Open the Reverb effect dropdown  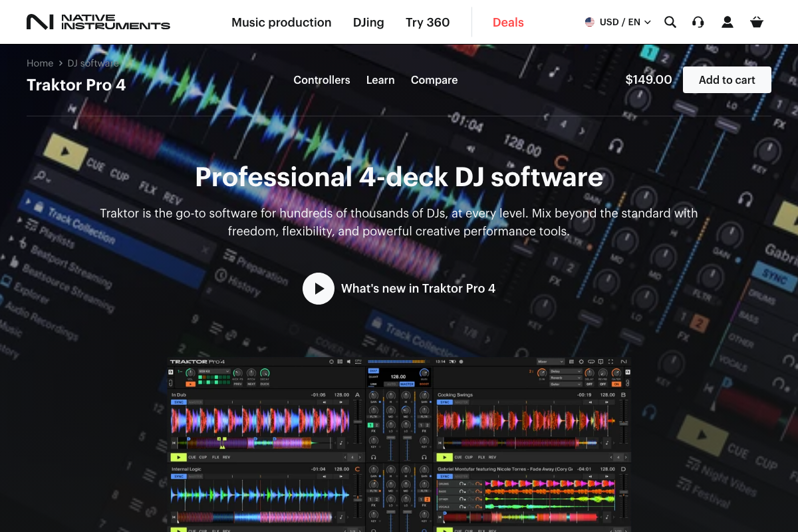click(566, 378)
